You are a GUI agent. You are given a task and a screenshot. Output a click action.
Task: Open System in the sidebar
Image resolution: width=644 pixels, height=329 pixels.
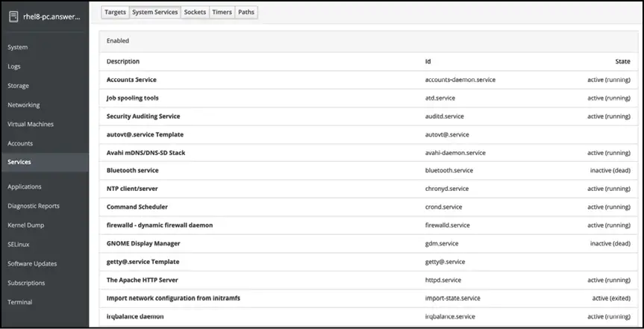pos(18,48)
